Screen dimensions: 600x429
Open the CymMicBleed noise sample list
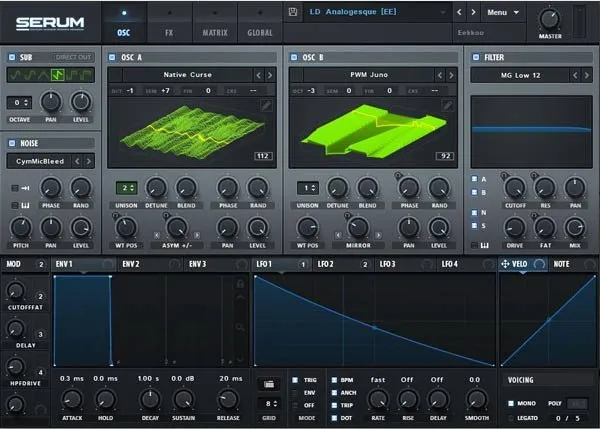40,161
